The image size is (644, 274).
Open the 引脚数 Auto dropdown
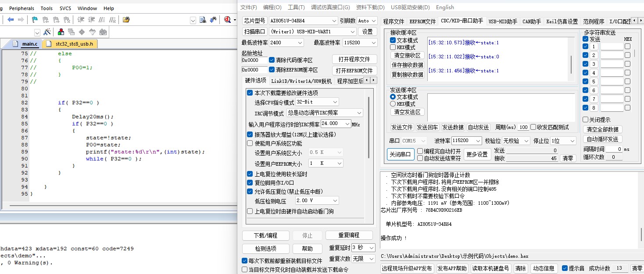click(x=367, y=21)
